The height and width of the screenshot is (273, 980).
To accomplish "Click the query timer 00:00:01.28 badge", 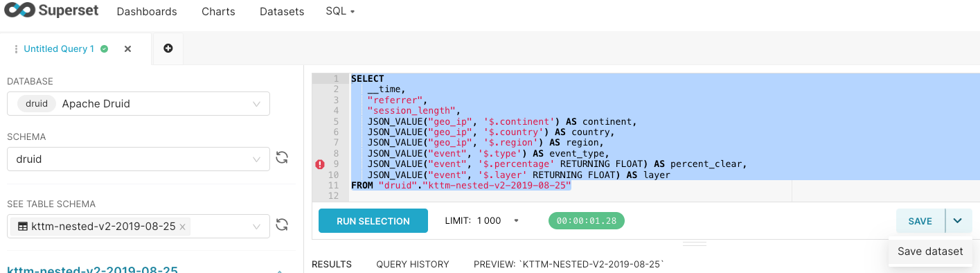I will tap(587, 221).
